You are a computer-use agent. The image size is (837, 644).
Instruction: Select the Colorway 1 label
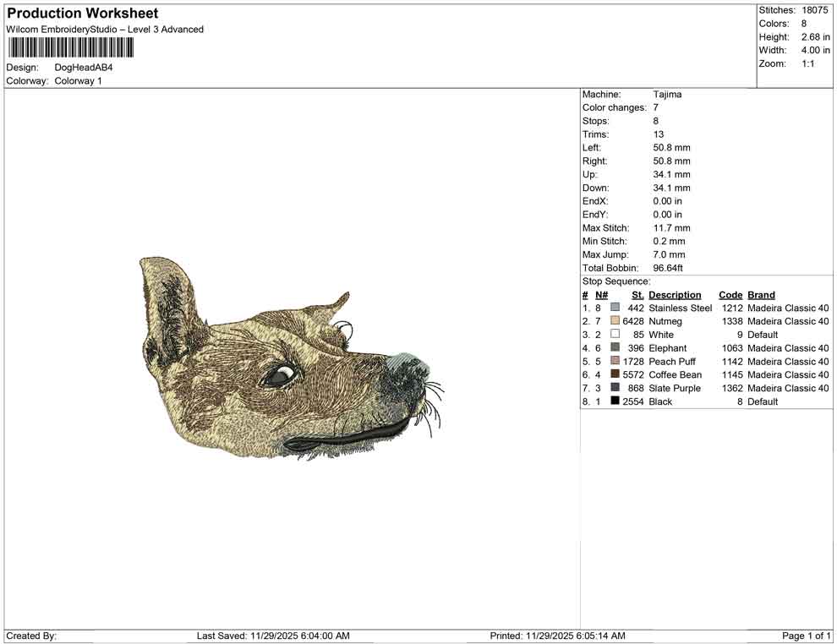pyautogui.click(x=77, y=81)
